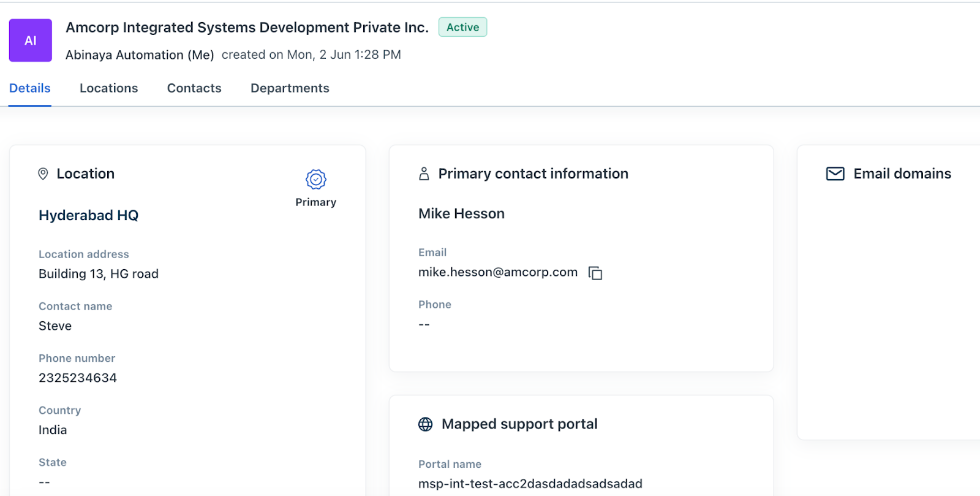Click the globe icon beside Mapped support portal
The width and height of the screenshot is (980, 496).
[x=426, y=424]
